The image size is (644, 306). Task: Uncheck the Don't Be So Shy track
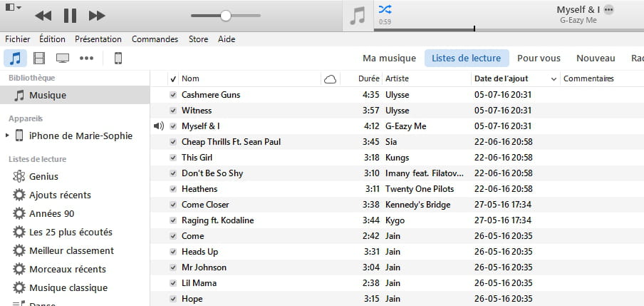(173, 173)
